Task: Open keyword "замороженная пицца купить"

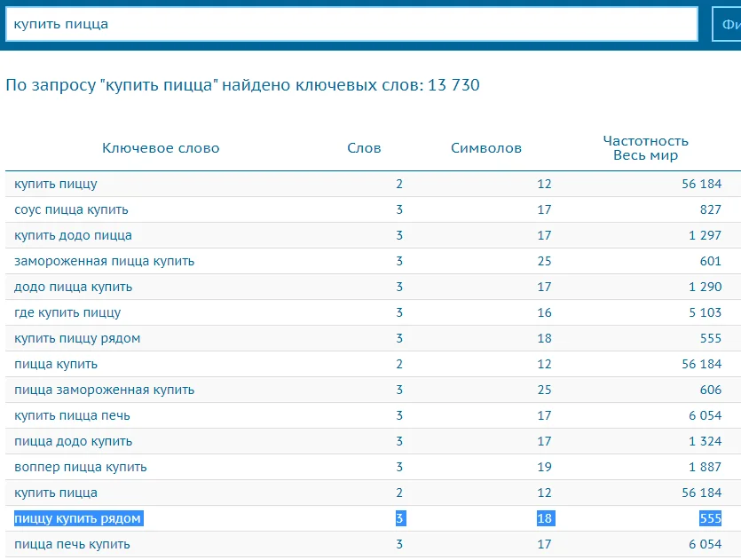Action: 104,261
